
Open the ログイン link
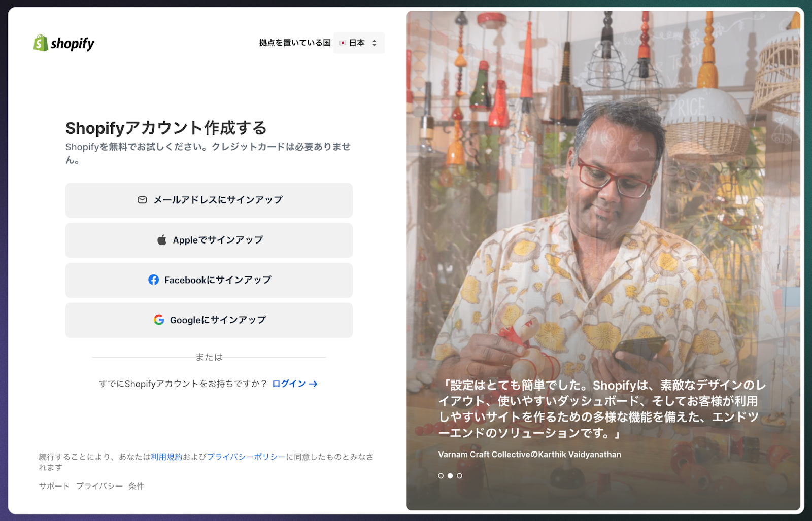coord(295,384)
